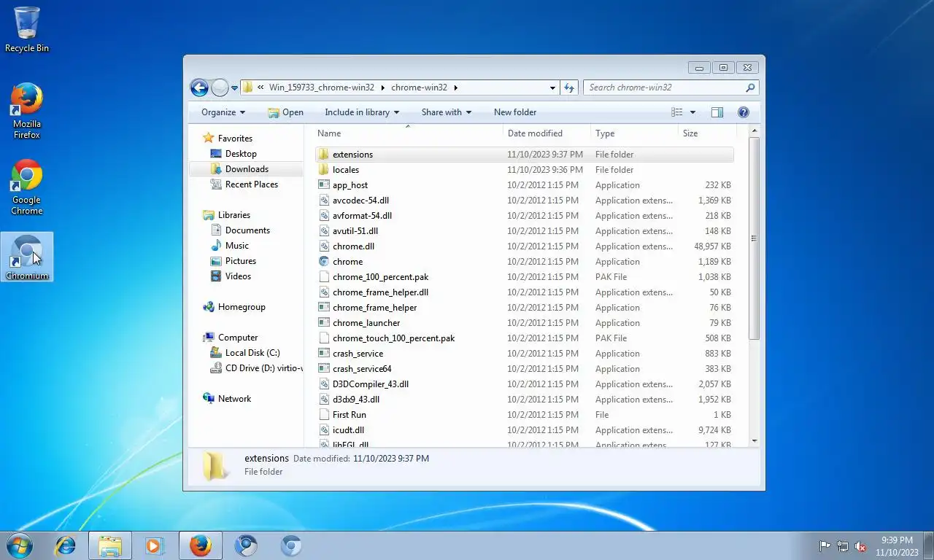934x560 pixels.
Task: Click the Open toolbar button
Action: (x=285, y=112)
